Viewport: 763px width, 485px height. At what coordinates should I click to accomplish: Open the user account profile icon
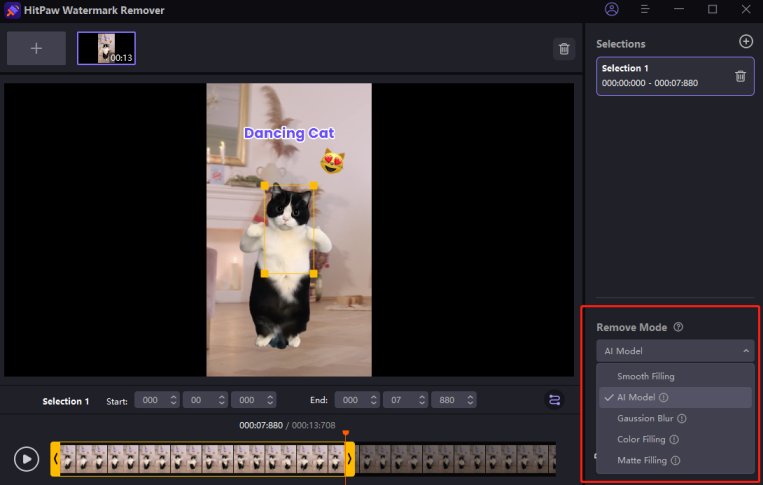(x=612, y=9)
